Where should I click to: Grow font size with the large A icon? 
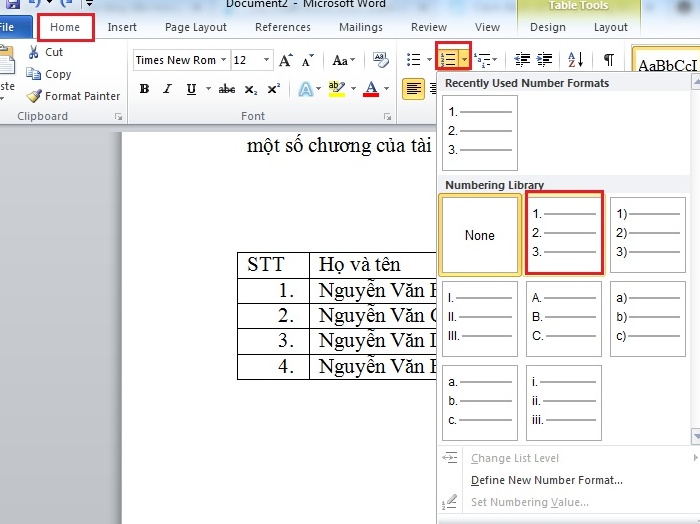(x=286, y=60)
